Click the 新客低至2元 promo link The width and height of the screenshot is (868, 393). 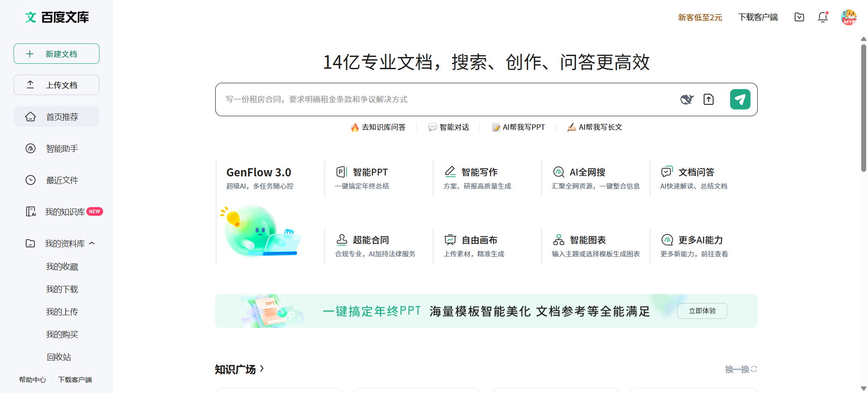[x=700, y=17]
